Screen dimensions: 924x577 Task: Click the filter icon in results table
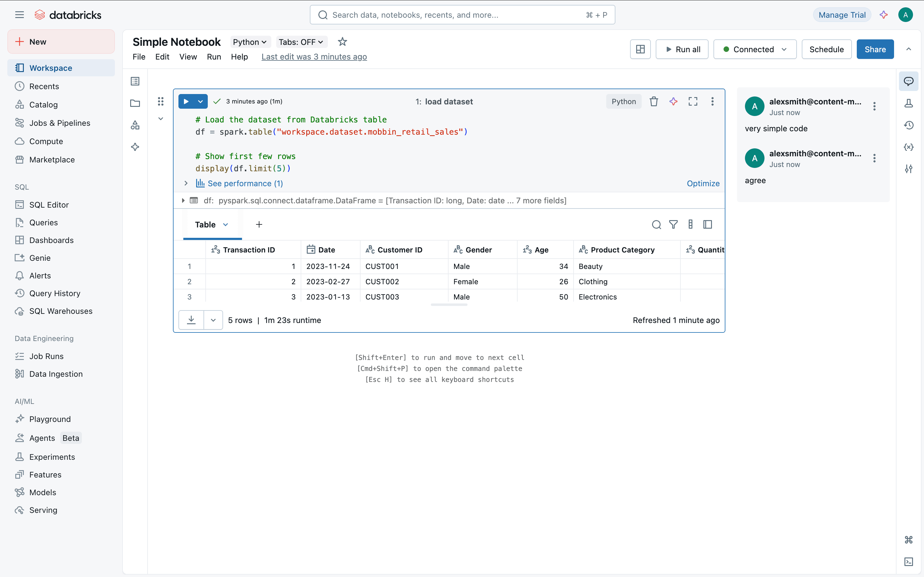[673, 224]
